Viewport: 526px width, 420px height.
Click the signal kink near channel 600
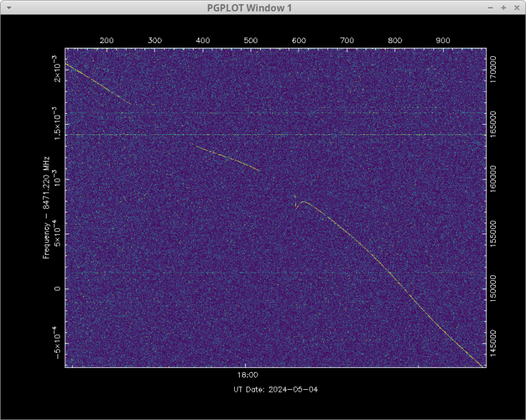point(297,203)
